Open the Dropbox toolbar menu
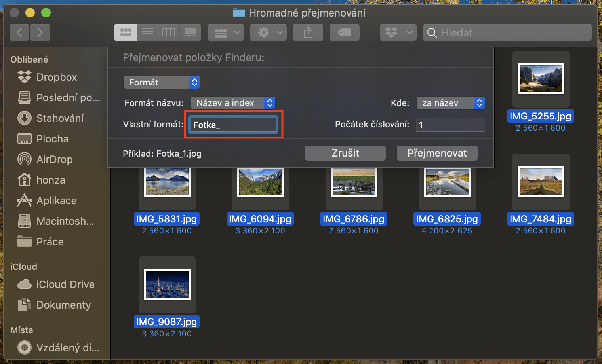The height and width of the screenshot is (364, 602). pyautogui.click(x=398, y=32)
